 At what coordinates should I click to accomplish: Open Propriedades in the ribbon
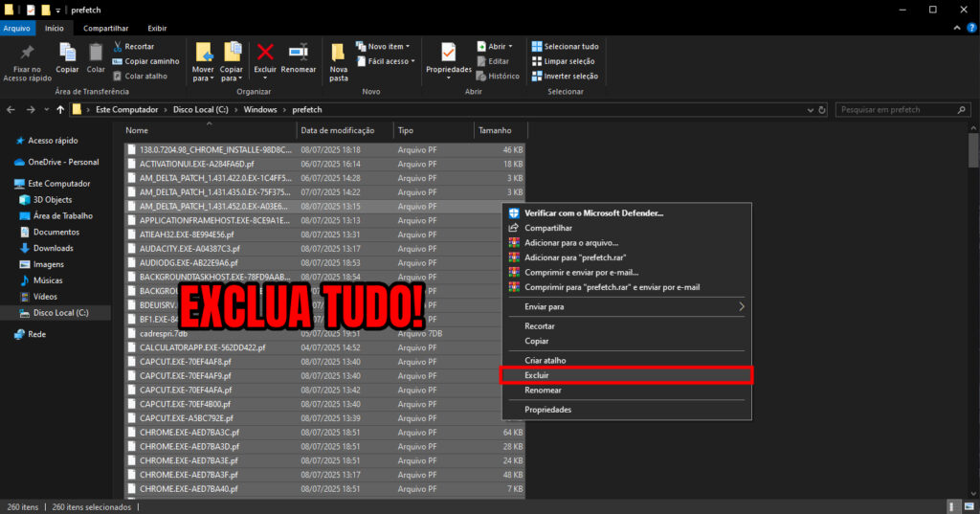click(x=448, y=54)
